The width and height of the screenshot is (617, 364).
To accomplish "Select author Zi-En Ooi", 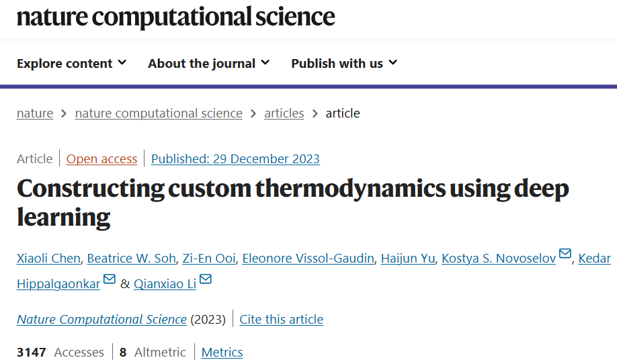I will tap(209, 259).
